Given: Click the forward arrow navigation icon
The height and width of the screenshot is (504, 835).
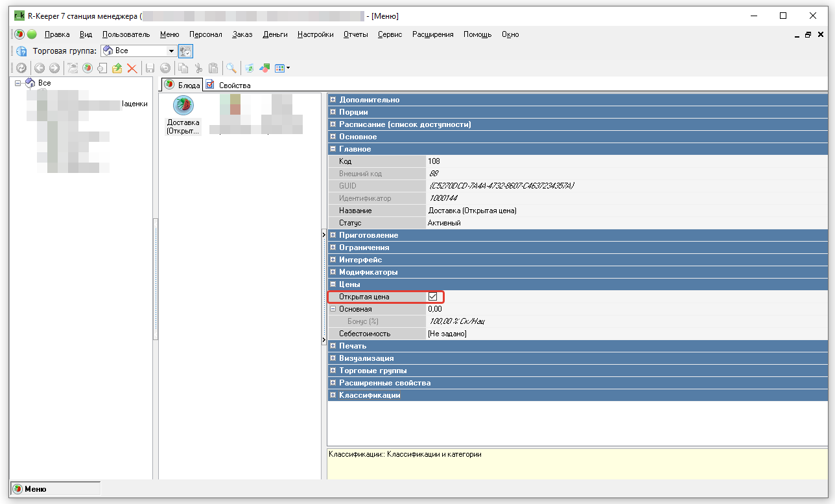Looking at the screenshot, I should pyautogui.click(x=54, y=68).
